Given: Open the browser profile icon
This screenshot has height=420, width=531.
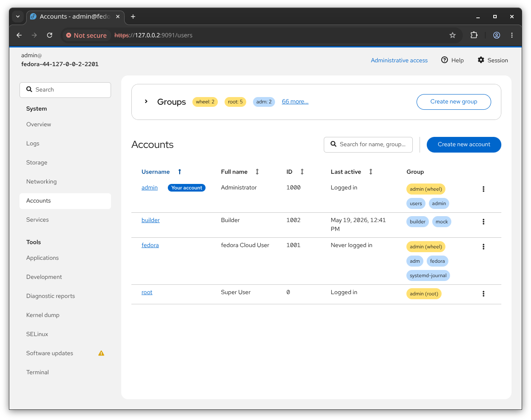Looking at the screenshot, I should (x=497, y=35).
